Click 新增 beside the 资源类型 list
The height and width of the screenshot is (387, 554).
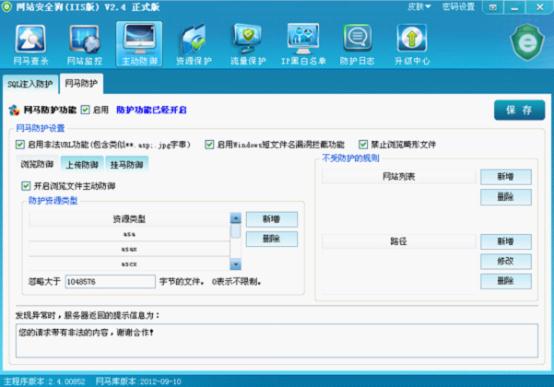271,219
